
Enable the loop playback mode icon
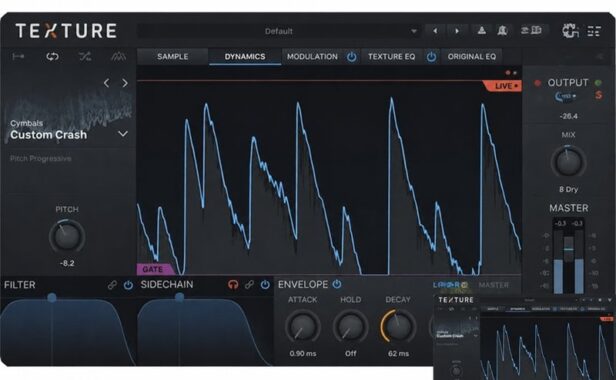(x=52, y=57)
